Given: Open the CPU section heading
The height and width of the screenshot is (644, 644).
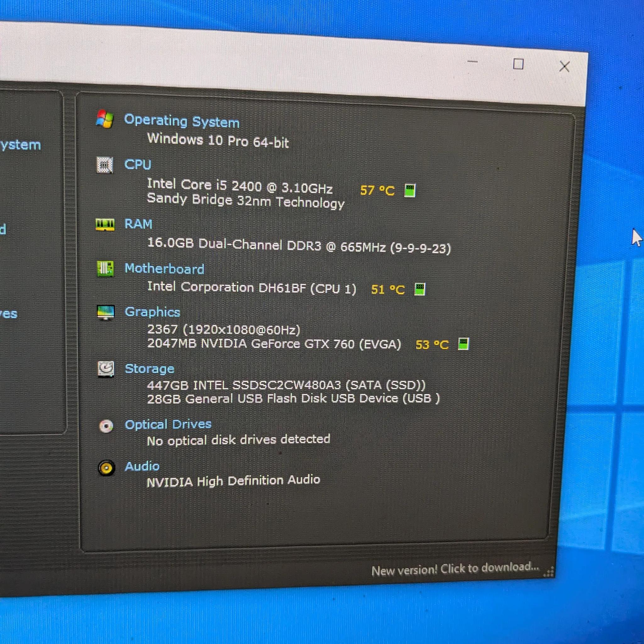Looking at the screenshot, I should click(x=138, y=164).
